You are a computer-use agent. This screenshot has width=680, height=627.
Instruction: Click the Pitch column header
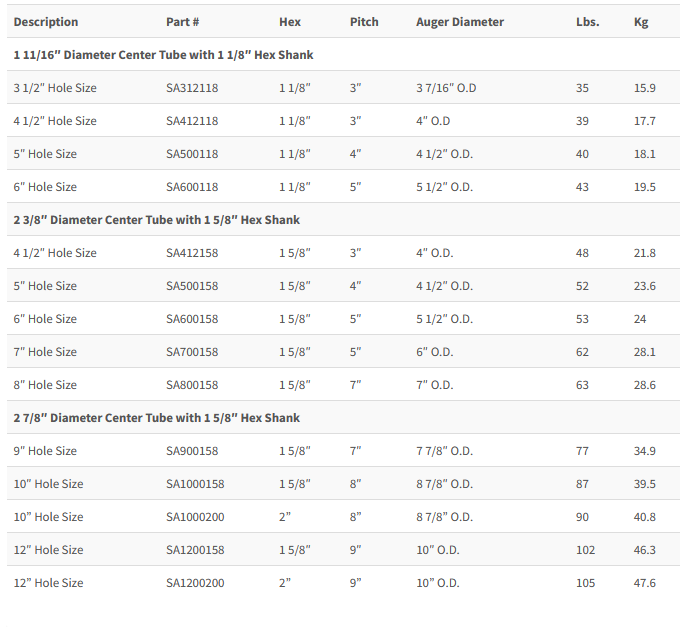[x=364, y=22]
